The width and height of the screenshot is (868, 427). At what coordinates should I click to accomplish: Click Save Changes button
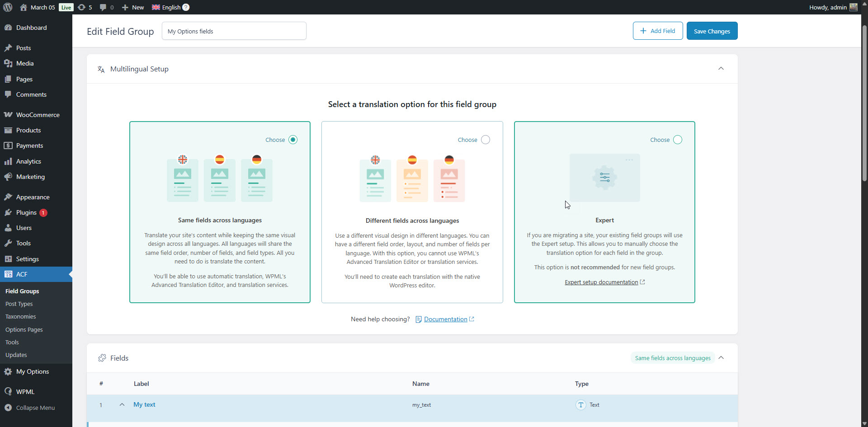coord(712,31)
